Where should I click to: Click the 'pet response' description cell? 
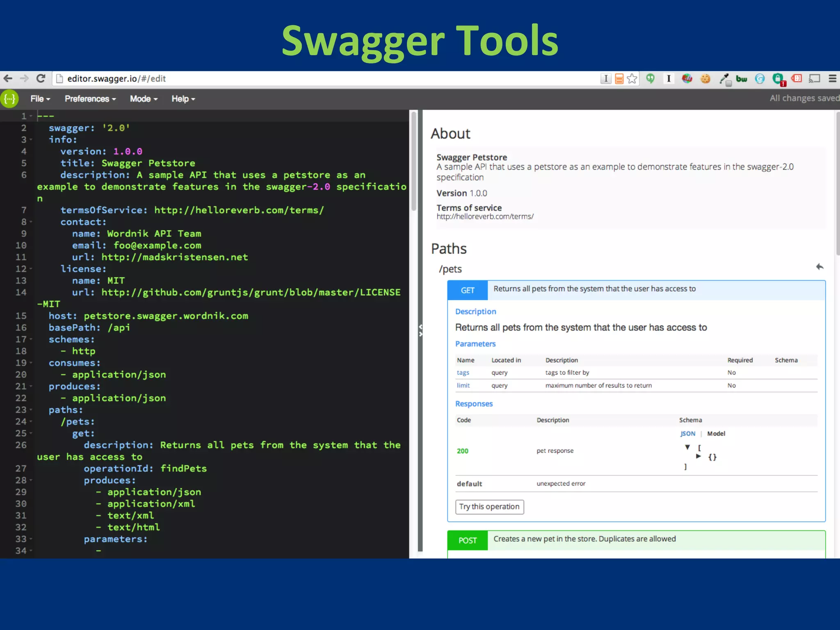tap(555, 451)
